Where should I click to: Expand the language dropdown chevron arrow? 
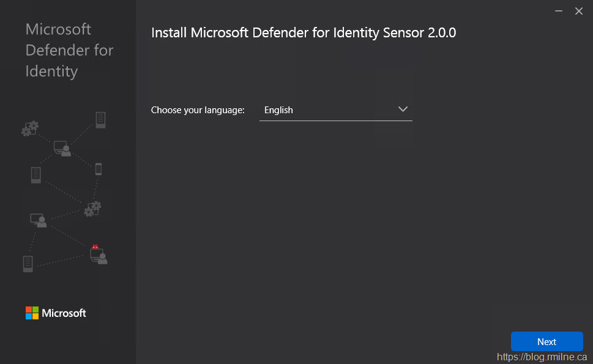[x=403, y=110]
